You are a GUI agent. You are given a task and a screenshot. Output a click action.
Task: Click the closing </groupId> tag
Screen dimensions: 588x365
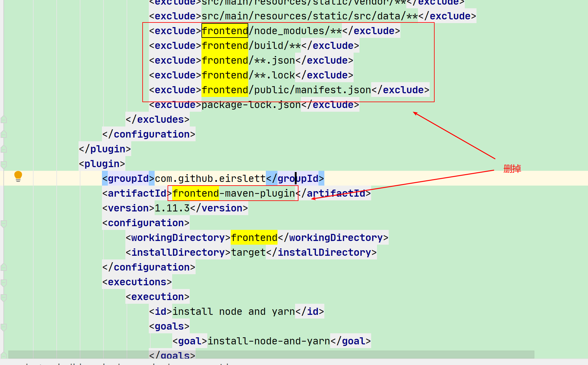(295, 178)
